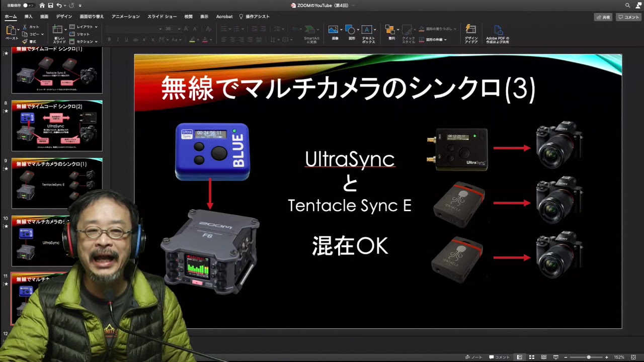Toggle the 自動保存 autosave switch

click(x=29, y=5)
